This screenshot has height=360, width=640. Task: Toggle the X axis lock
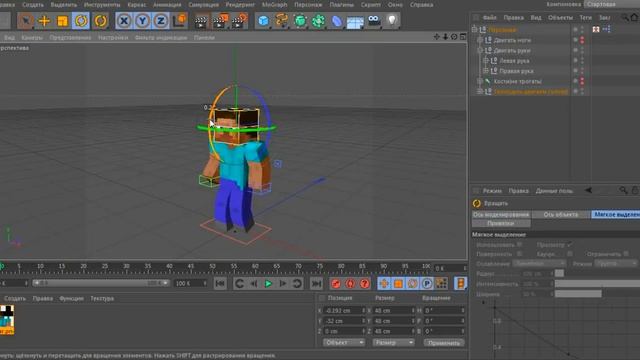pyautogui.click(x=124, y=21)
